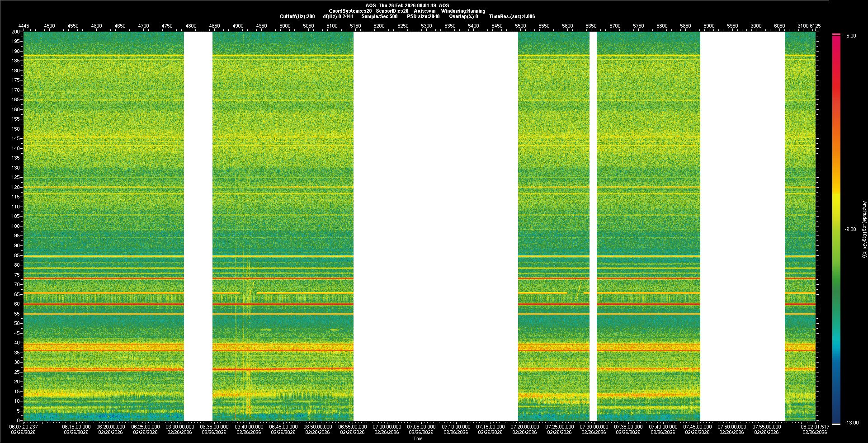Click the Overlap(%):0 parameter text
The width and height of the screenshot is (868, 443).
(463, 16)
